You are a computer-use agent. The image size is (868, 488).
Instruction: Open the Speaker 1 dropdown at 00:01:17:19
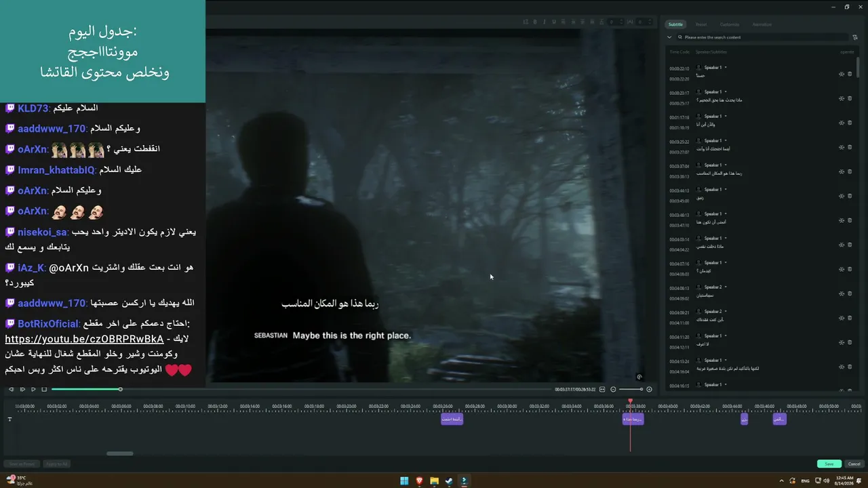[x=726, y=116]
